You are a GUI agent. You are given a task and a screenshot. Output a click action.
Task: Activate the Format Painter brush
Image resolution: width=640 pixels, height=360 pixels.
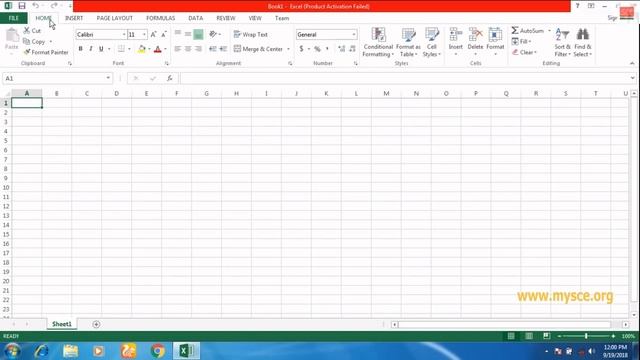click(x=27, y=52)
